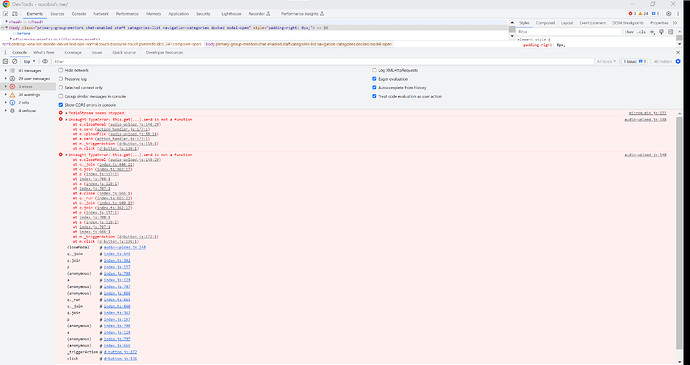The image size is (690, 365).
Task: Open DevTools settings gear
Action: tap(669, 14)
